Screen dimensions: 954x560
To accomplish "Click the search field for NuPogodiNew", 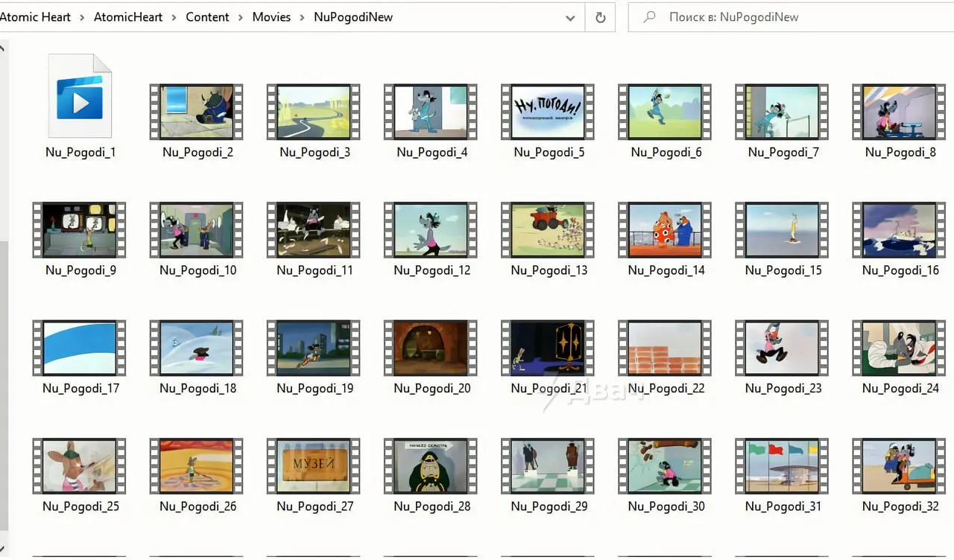I will [791, 17].
